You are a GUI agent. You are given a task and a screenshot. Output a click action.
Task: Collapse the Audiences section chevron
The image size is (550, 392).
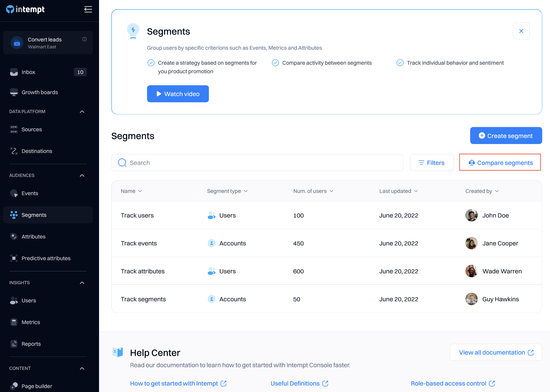(82, 176)
